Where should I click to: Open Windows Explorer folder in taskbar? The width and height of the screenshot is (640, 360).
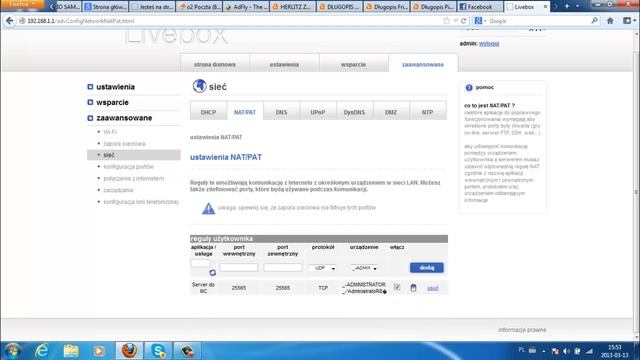71,351
